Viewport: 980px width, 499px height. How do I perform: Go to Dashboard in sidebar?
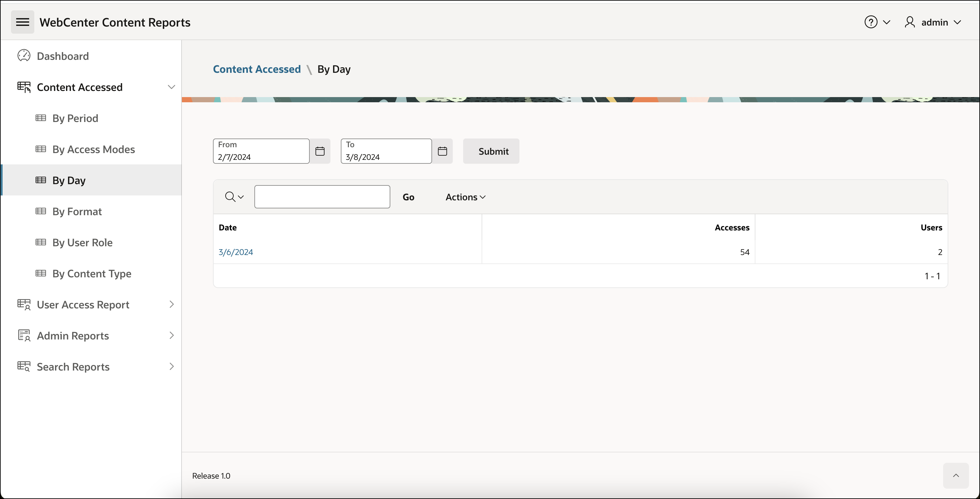tap(63, 56)
